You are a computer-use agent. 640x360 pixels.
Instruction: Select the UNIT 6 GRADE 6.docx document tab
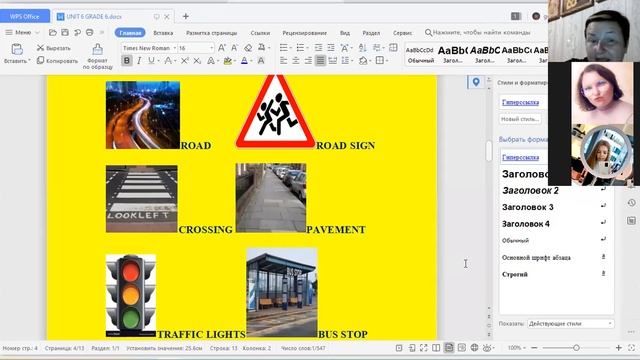94,16
